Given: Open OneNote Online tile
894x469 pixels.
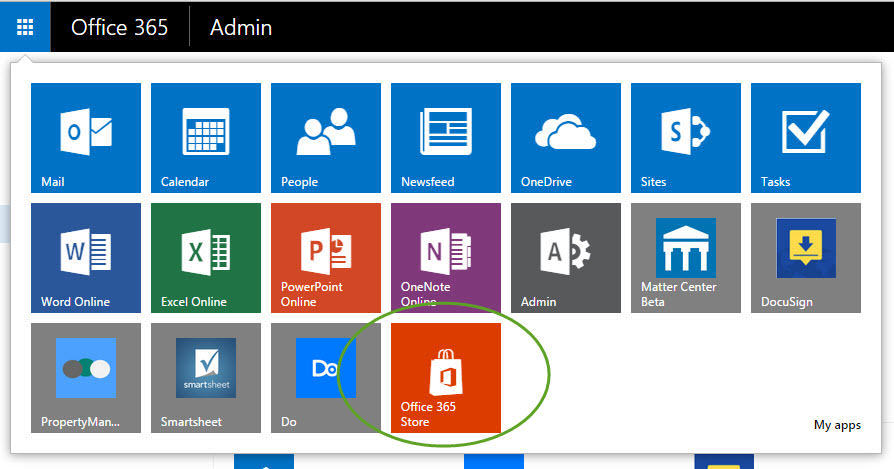Looking at the screenshot, I should click(446, 258).
